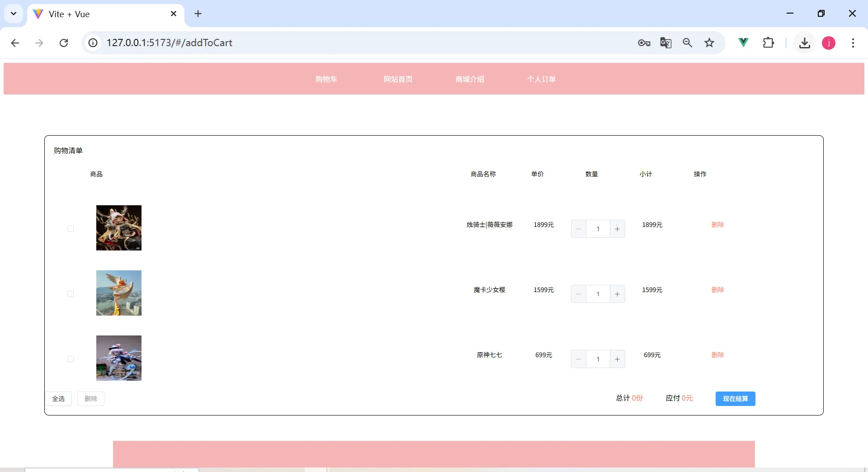Click the 应付 0元 amount due

click(679, 398)
